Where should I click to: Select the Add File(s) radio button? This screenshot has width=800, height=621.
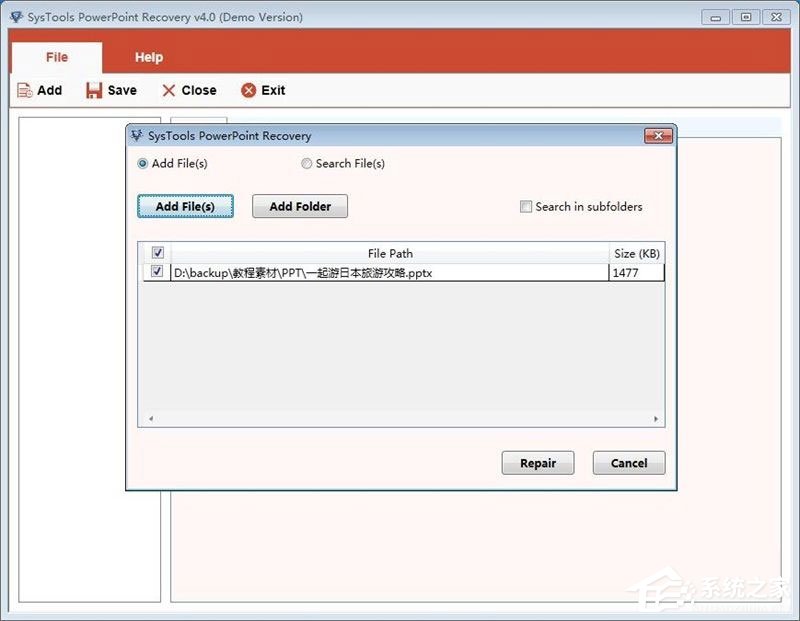[x=143, y=163]
